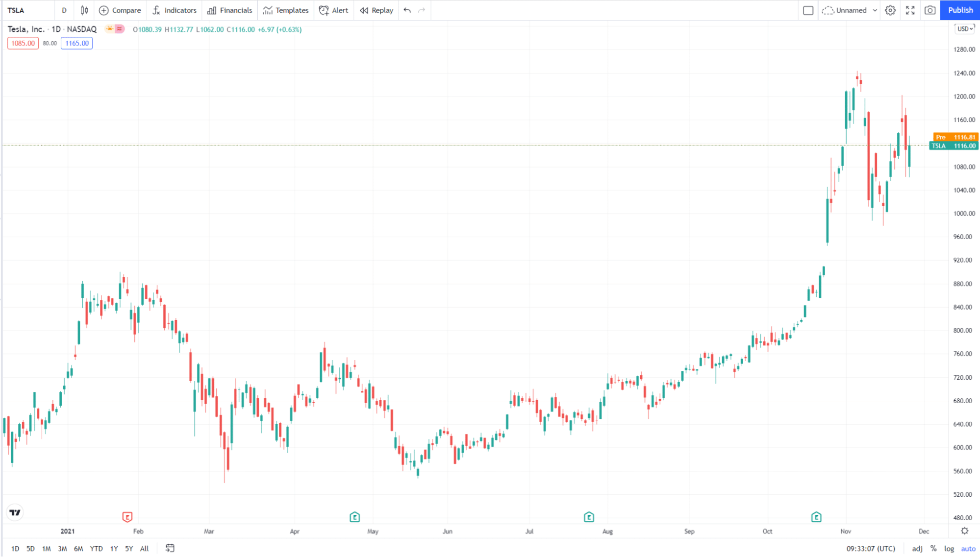The height and width of the screenshot is (557, 980).
Task: Click the red earnings marker near Feb
Action: tap(127, 517)
